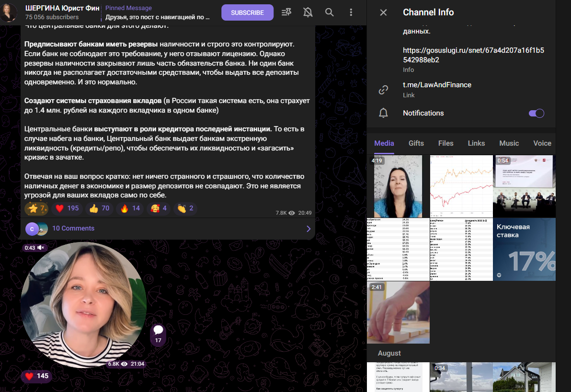
Task: Switch to the Voice tab
Action: [542, 143]
